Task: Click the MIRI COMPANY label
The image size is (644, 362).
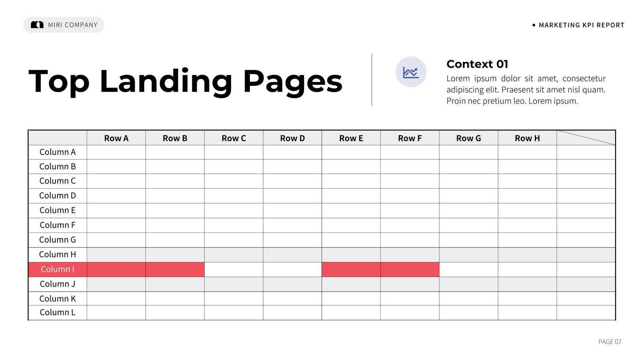Action: click(x=73, y=25)
